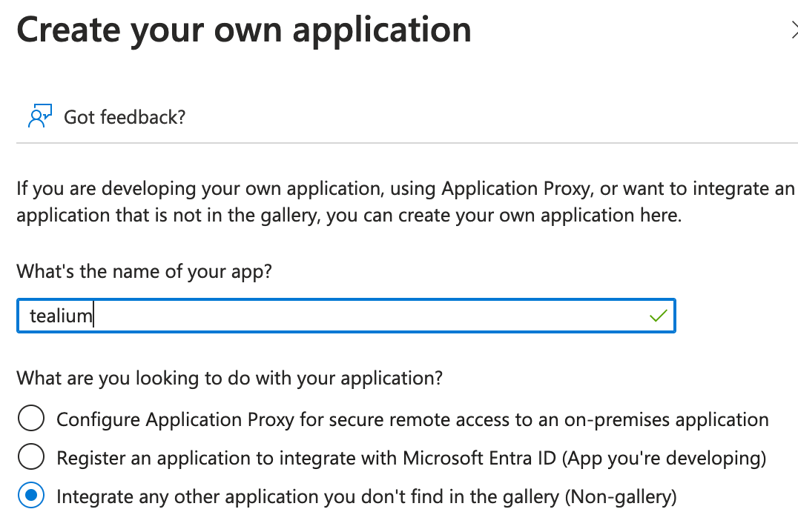Click the green validation checkmark icon

coord(658,316)
